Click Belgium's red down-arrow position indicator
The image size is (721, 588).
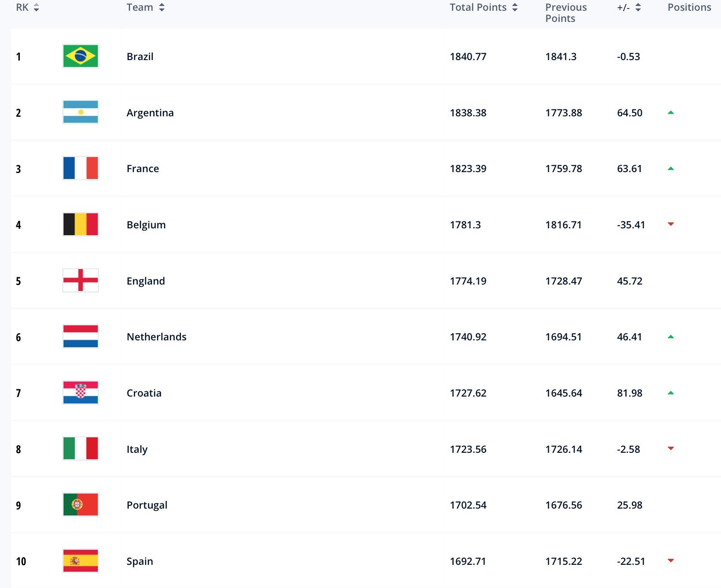[671, 224]
